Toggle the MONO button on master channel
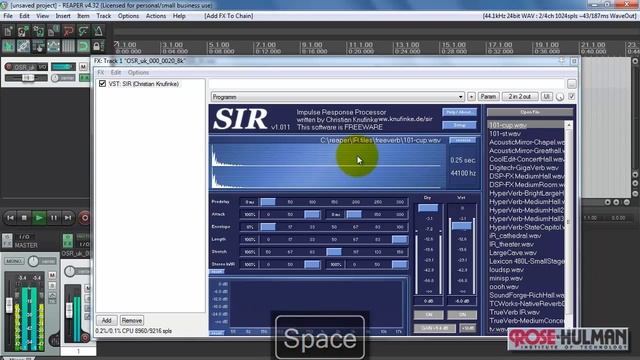The height and width of the screenshot is (360, 640). (14, 261)
